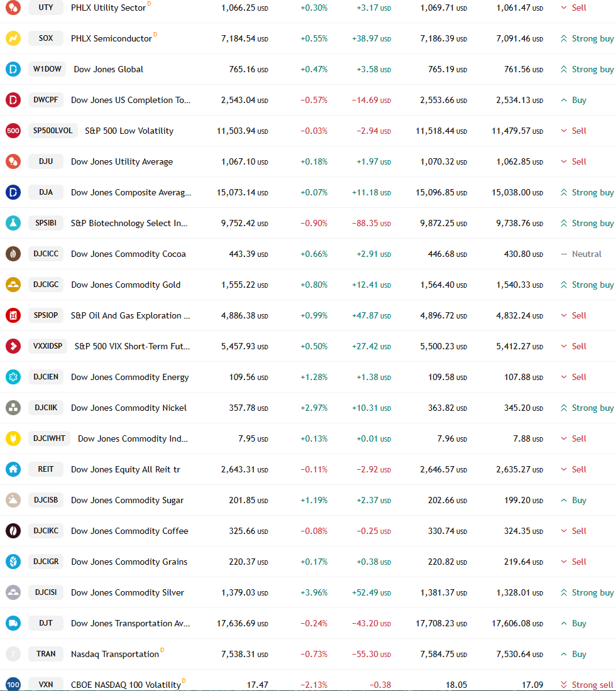
Task: Click price 11,503.94 USD for SP500LVOL
Action: coord(243,131)
